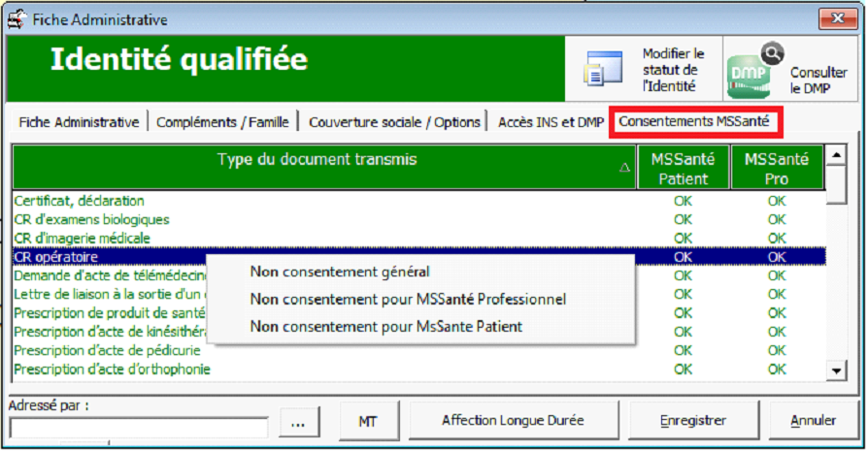The height and width of the screenshot is (451, 868).
Task: Open the DMP consultation icon
Action: point(755,71)
